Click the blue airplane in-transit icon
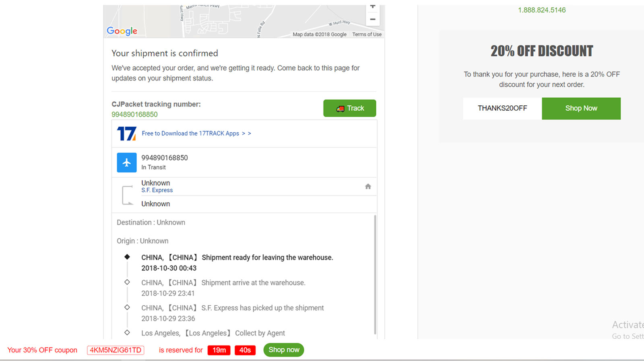Image resolution: width=644 pixels, height=362 pixels. pyautogui.click(x=127, y=162)
